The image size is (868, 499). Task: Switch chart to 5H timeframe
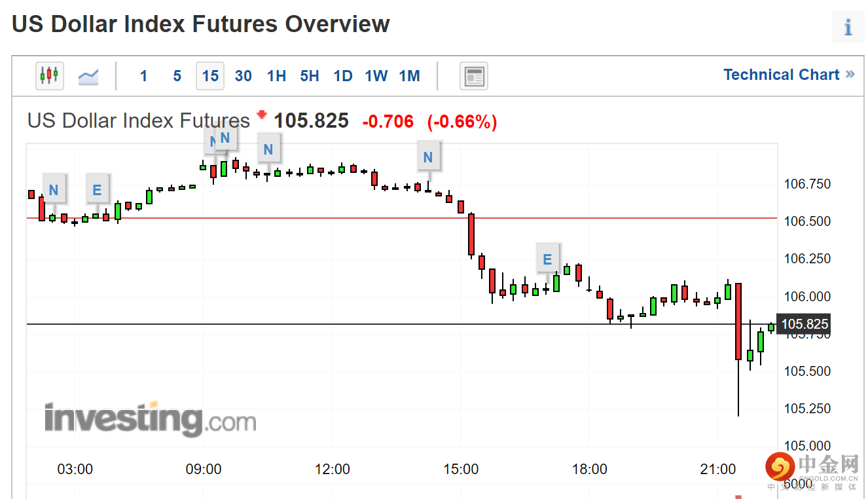[x=310, y=76]
